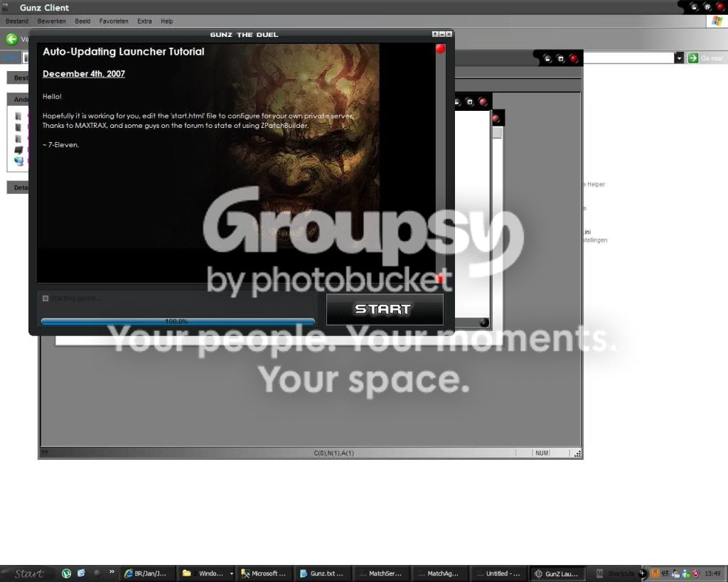Switch to the 'GunZ Lau...' taskbar item

[x=557, y=573]
